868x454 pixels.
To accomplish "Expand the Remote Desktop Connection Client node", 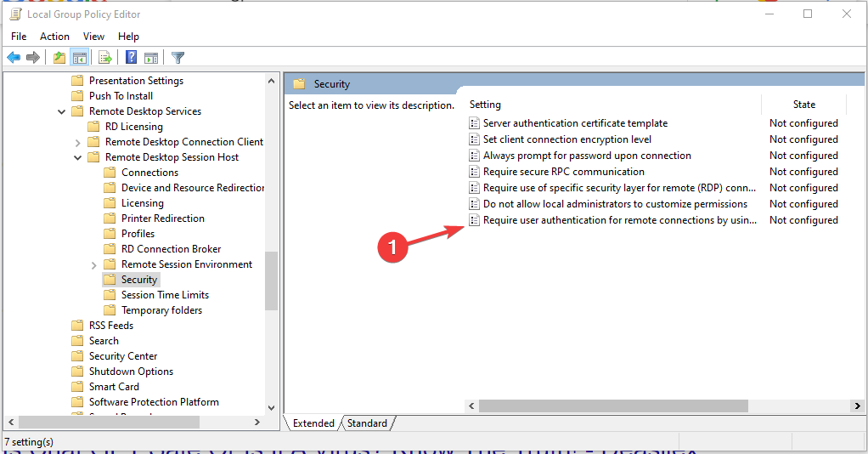I will [77, 143].
